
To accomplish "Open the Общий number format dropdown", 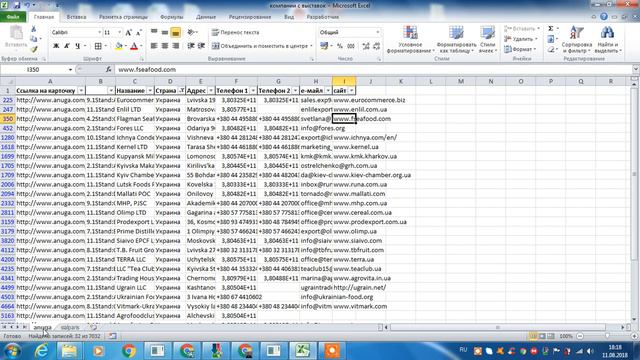I will click(378, 32).
